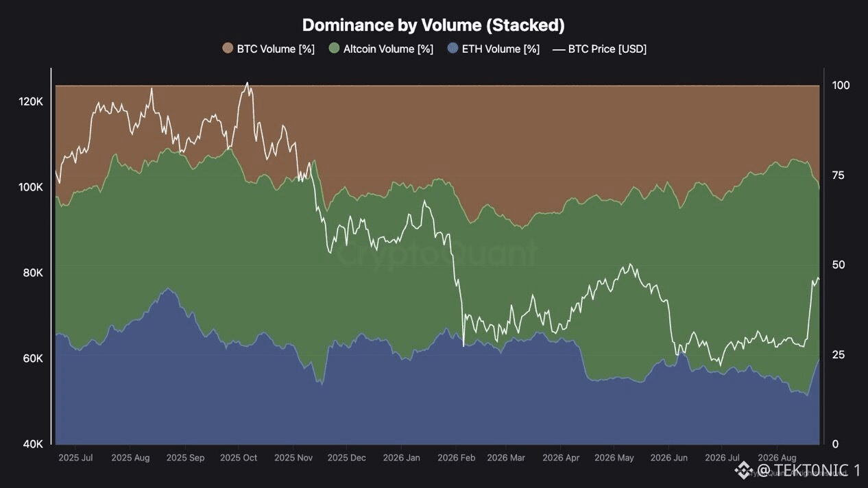Click the 100 right axis label
The width and height of the screenshot is (868, 488).
[841, 86]
